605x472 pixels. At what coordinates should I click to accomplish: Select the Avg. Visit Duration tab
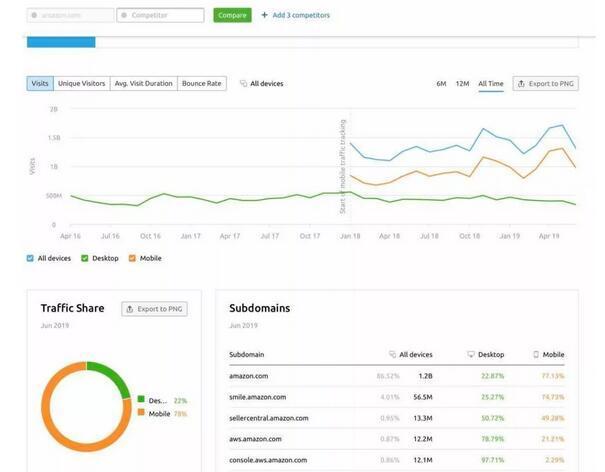click(x=143, y=84)
